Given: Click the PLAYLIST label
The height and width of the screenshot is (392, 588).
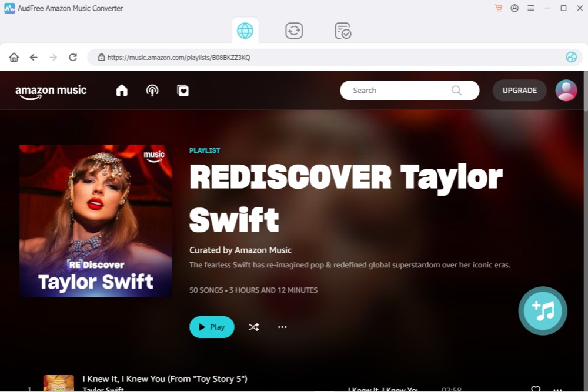Looking at the screenshot, I should click(205, 150).
